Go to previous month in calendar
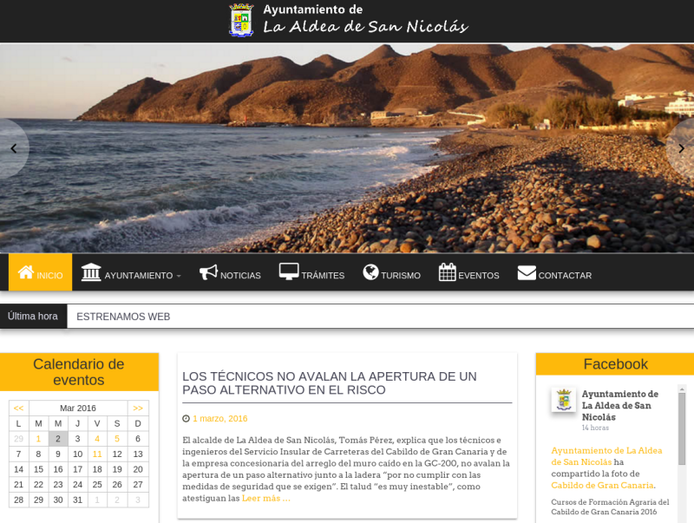Image resolution: width=694 pixels, height=523 pixels. [18, 408]
